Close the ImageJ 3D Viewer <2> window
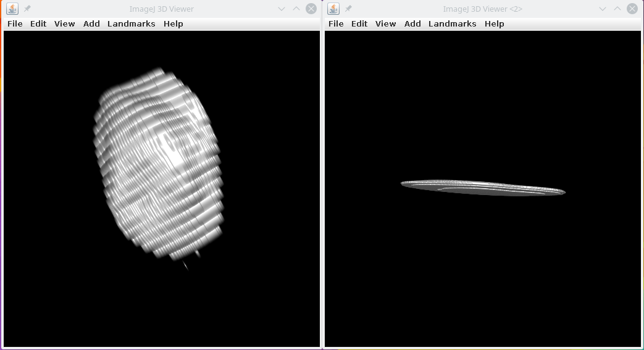644x350 pixels. [632, 9]
